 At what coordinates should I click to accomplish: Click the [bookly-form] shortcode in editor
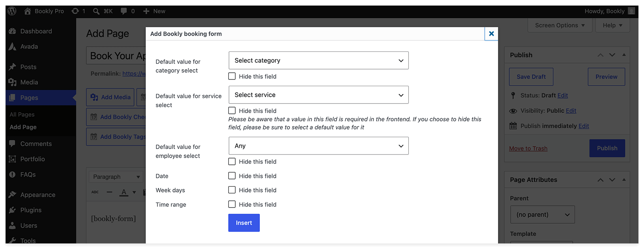[114, 219]
